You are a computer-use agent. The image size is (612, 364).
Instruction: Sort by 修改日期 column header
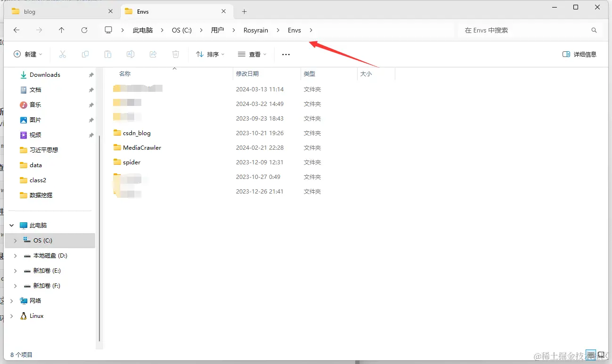tap(247, 73)
